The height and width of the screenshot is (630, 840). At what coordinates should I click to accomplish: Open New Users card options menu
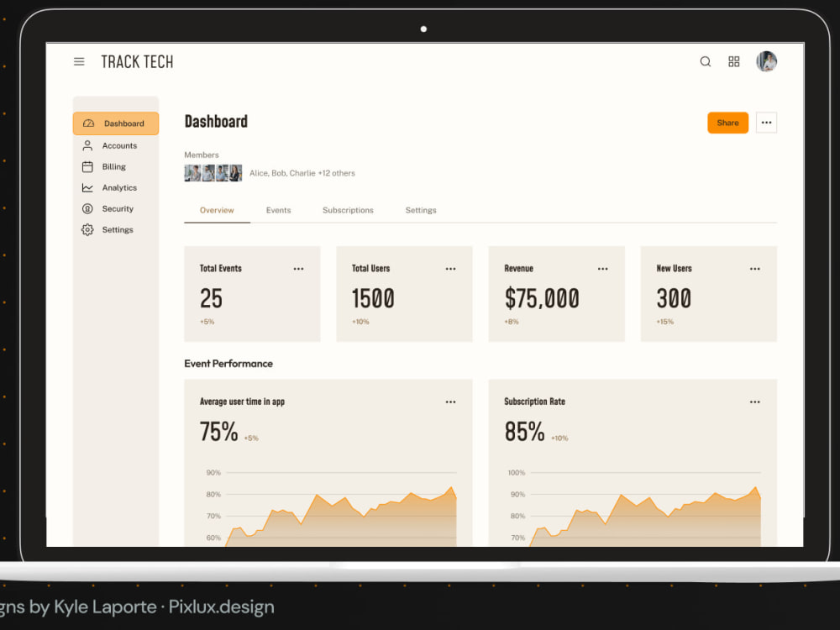pyautogui.click(x=755, y=269)
